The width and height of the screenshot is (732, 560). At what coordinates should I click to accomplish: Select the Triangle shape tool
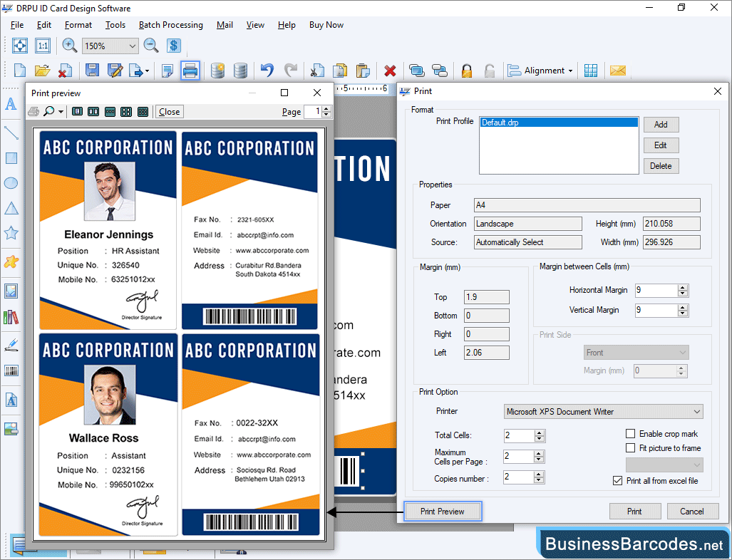point(11,208)
